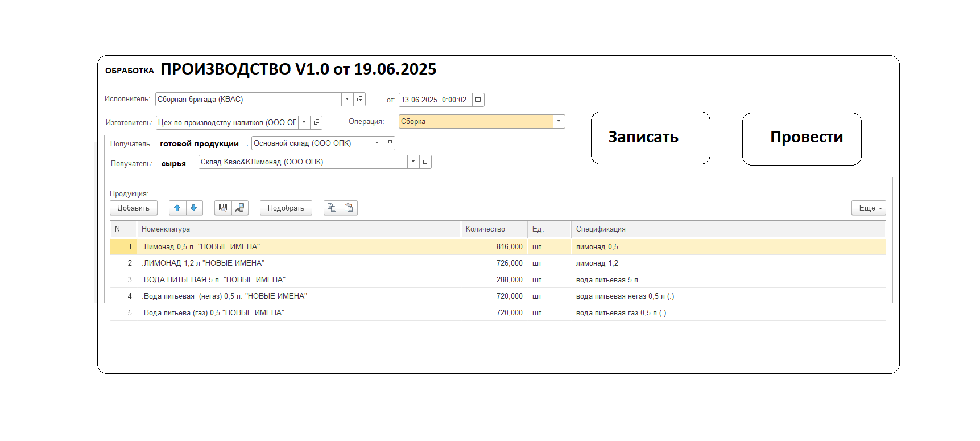980x441 pixels.
Task: Expand the Исполнитель dropdown list
Action: [347, 99]
